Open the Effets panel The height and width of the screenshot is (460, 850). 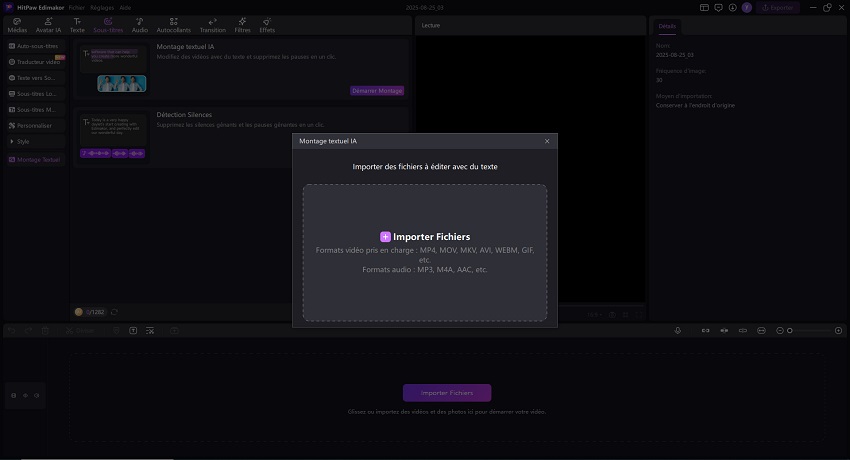tap(267, 25)
